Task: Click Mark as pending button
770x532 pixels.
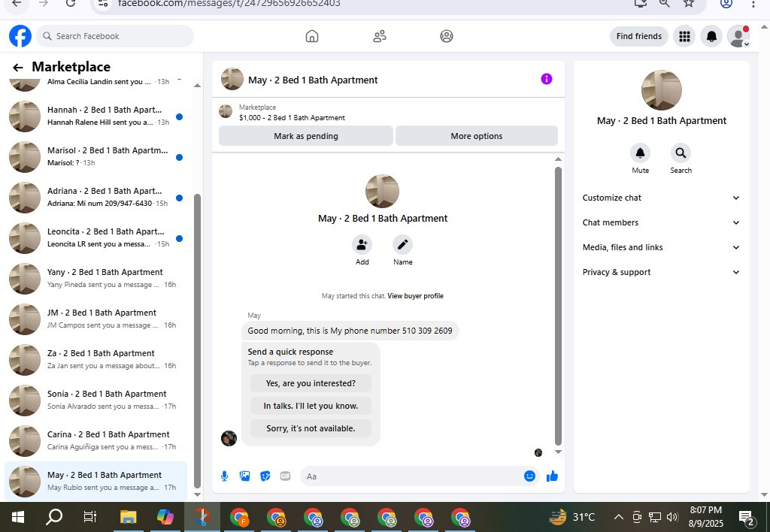Action: pyautogui.click(x=306, y=136)
